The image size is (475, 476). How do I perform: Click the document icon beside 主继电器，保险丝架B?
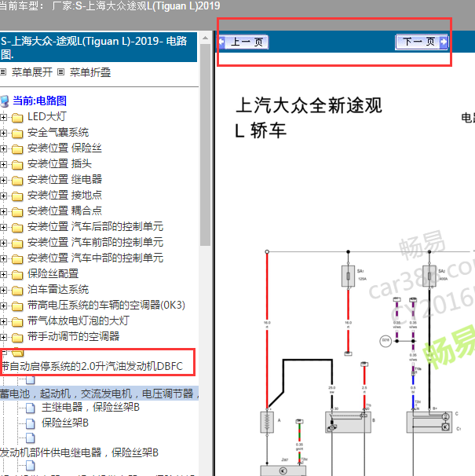coord(31,408)
